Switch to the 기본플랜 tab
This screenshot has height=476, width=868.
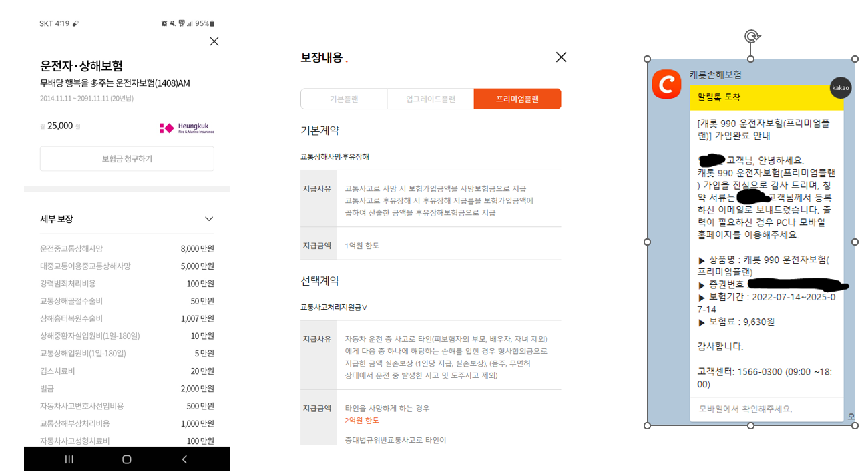(x=344, y=99)
